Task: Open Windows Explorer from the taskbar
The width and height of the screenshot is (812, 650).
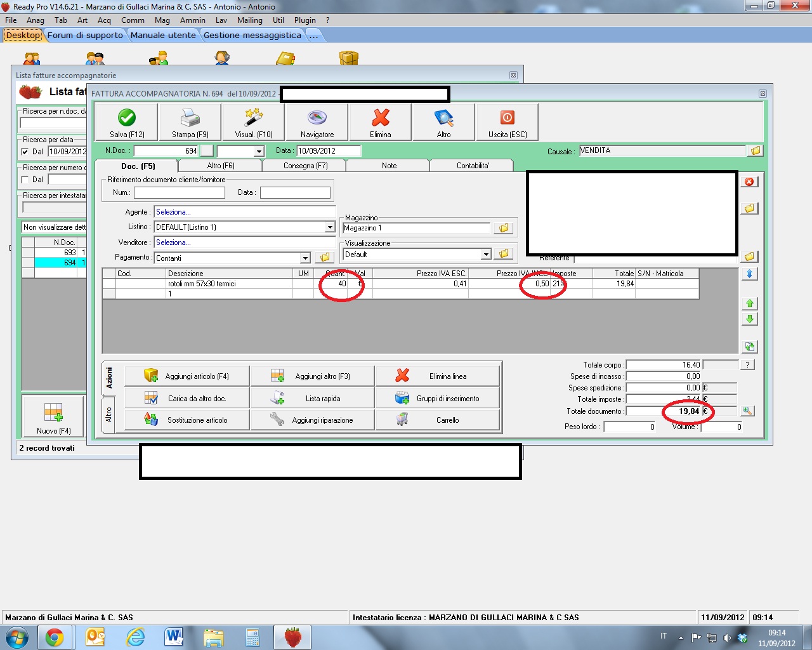Action: (x=213, y=637)
